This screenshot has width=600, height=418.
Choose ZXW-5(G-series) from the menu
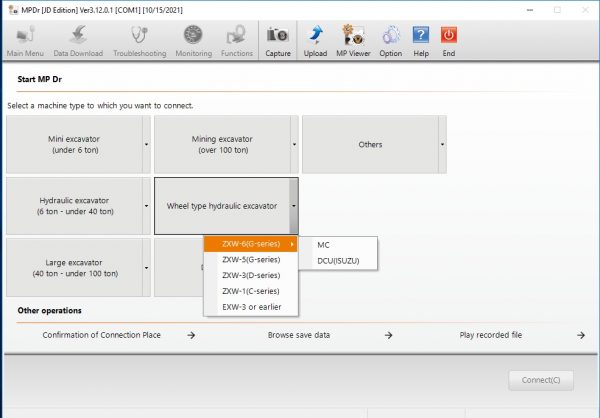click(251, 260)
